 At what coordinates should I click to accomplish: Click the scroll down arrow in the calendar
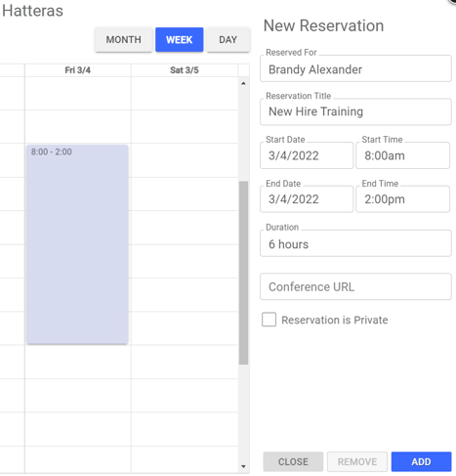(243, 466)
